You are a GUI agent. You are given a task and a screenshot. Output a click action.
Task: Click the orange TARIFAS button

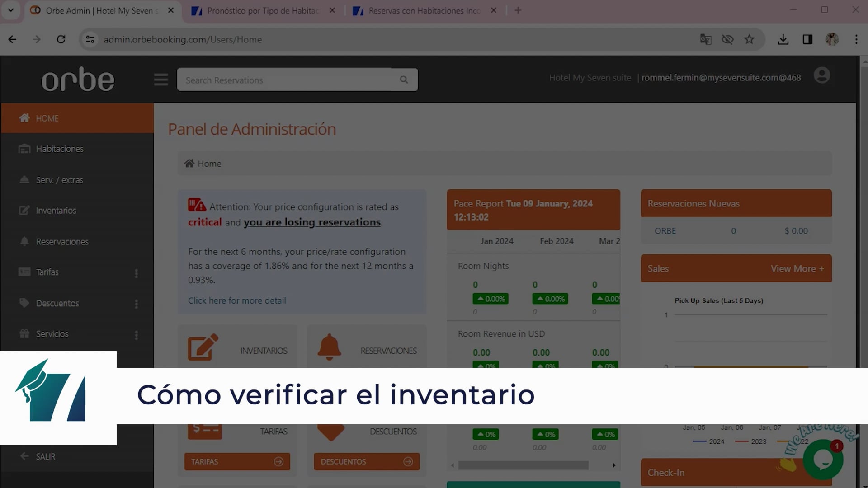coord(237,461)
